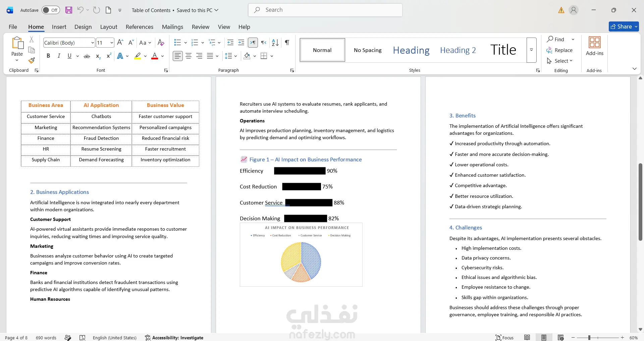Expand the bullets list dropdown
644x341 pixels.
pos(185,43)
